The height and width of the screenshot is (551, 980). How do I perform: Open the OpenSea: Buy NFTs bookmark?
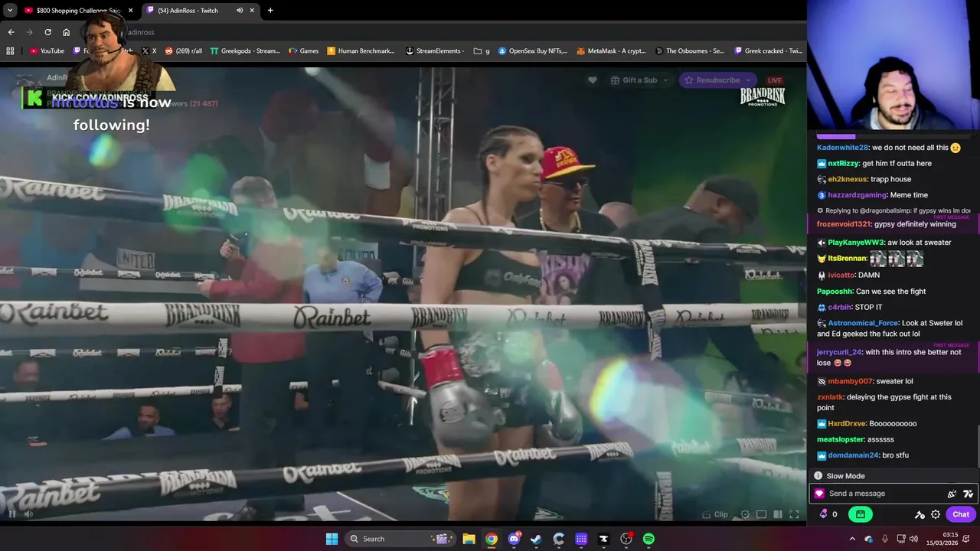[533, 51]
